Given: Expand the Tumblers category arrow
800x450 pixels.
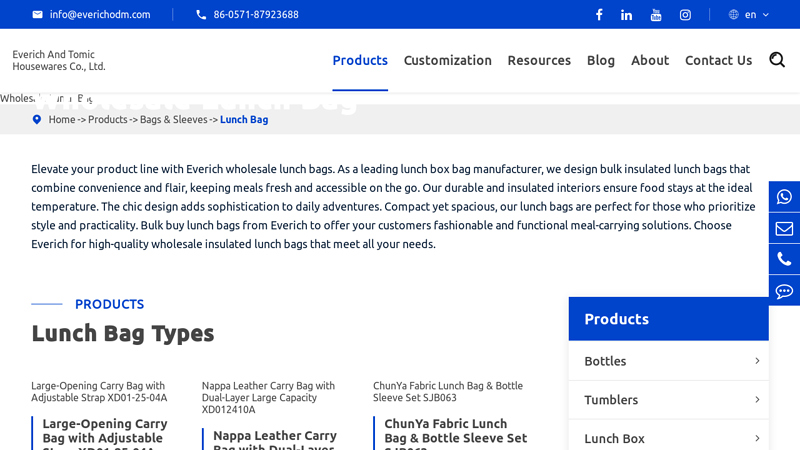Looking at the screenshot, I should coord(757,400).
